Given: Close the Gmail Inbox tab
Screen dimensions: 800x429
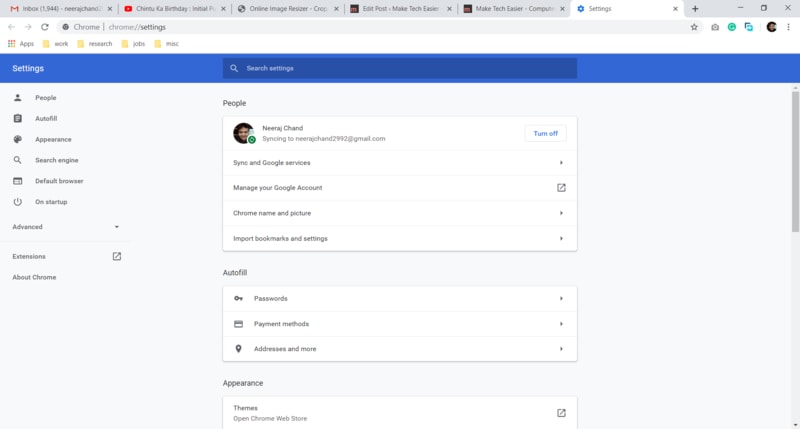Looking at the screenshot, I should [110, 9].
